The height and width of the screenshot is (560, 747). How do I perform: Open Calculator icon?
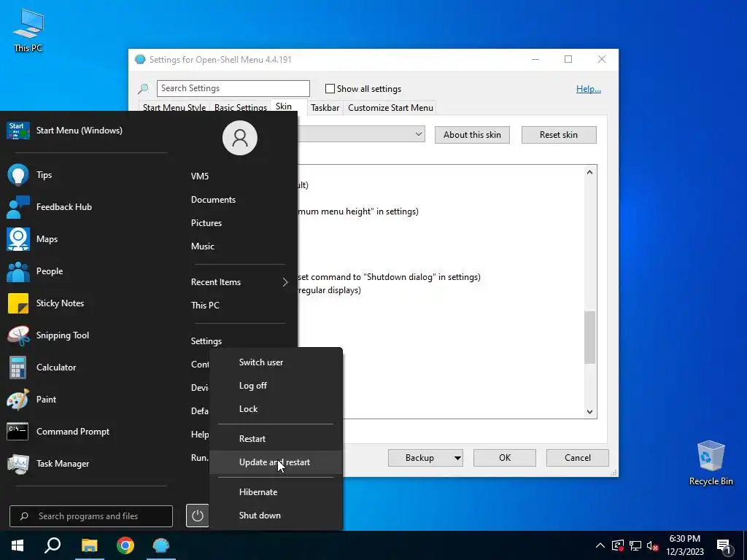[x=18, y=367]
